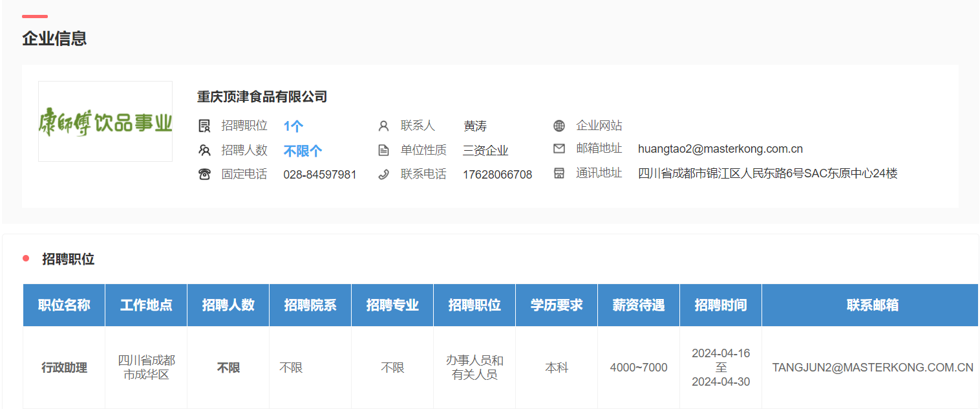Click the landline telephone icon
980x409 pixels.
(204, 174)
